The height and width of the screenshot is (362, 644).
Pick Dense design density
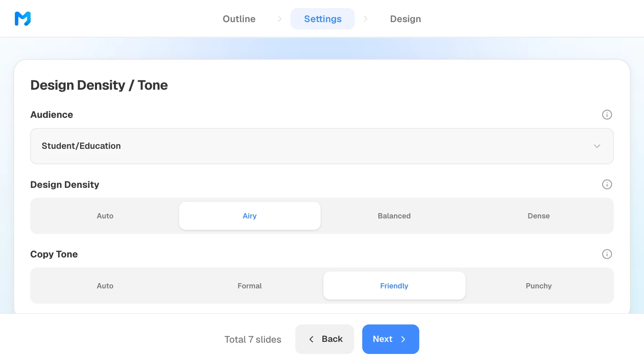(539, 216)
